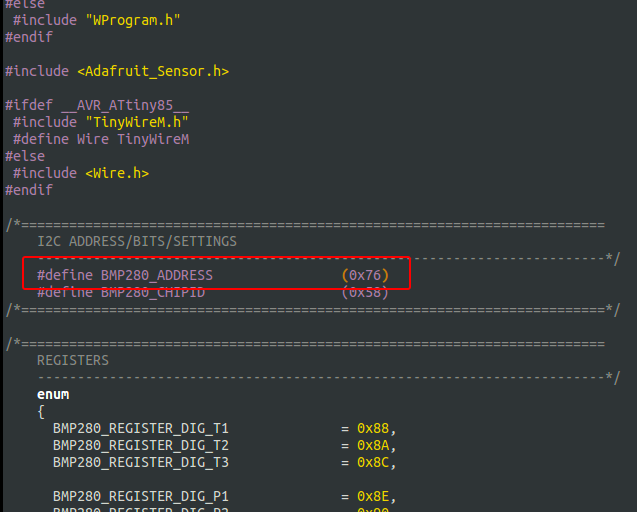
Task: Click the "TinyWireM.h" include string
Action: [x=133, y=122]
